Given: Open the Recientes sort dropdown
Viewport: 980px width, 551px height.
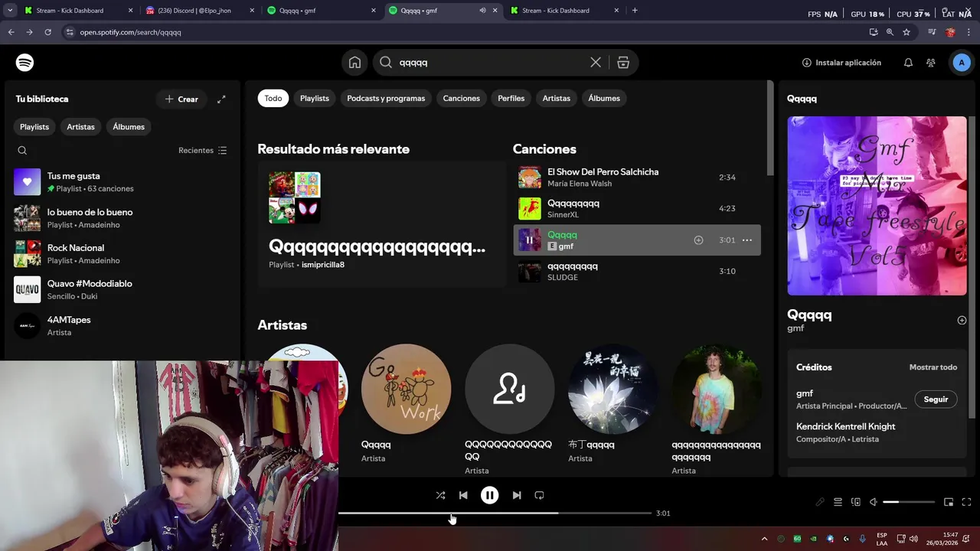Looking at the screenshot, I should [203, 151].
